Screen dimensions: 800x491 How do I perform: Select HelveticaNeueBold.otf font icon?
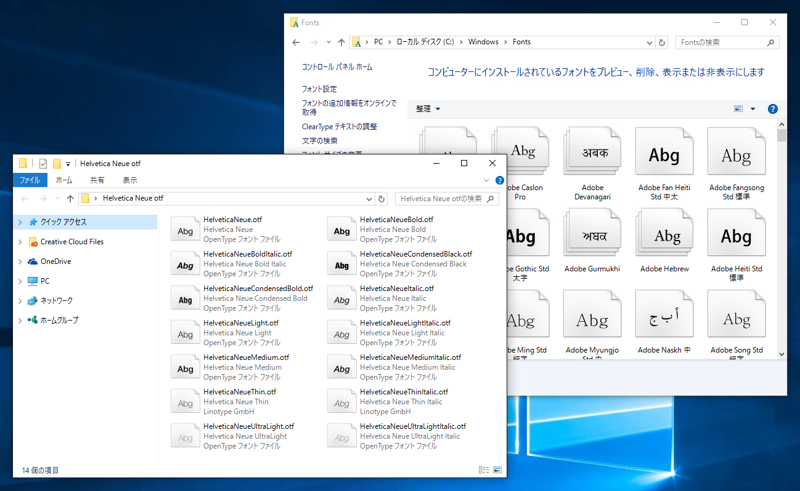[341, 230]
